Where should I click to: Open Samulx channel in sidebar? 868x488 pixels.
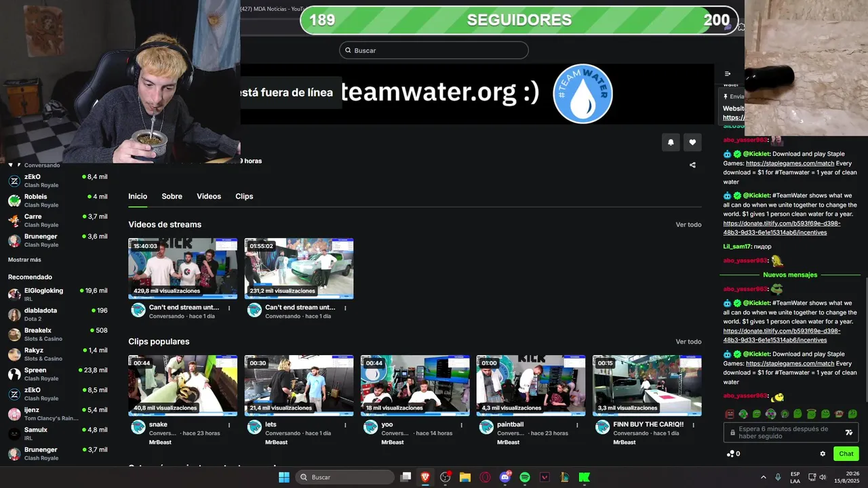(58, 434)
